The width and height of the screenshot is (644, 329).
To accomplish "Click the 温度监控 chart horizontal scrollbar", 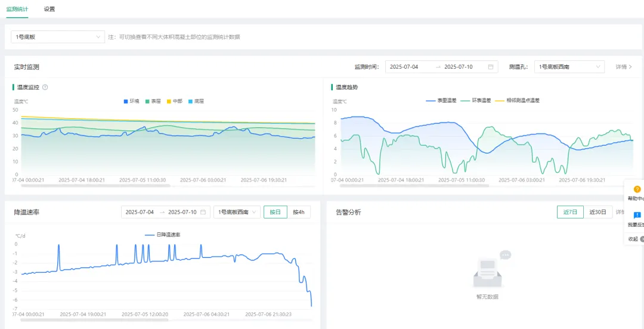I will [95, 186].
